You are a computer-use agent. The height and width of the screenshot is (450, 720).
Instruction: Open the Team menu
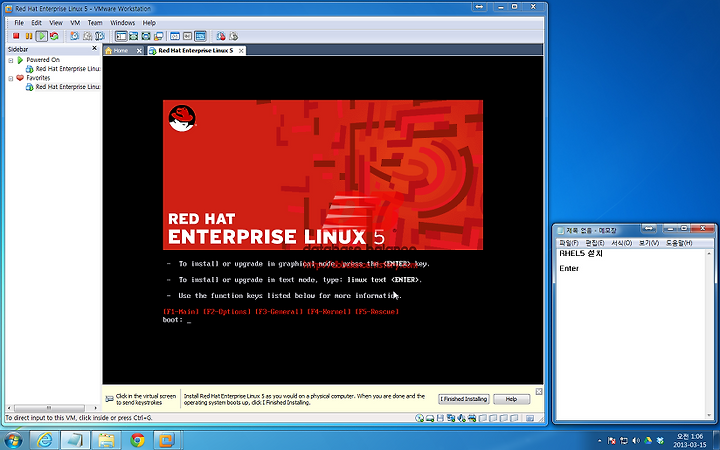[95, 22]
